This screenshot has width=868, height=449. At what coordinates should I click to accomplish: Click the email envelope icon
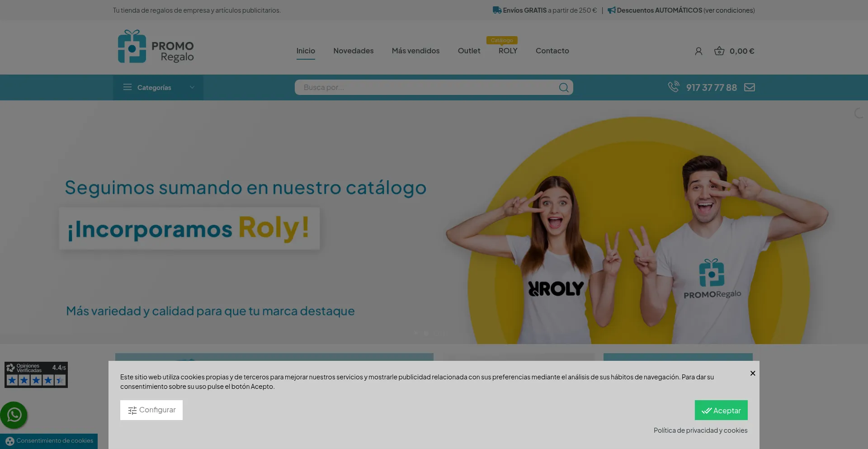pyautogui.click(x=750, y=87)
